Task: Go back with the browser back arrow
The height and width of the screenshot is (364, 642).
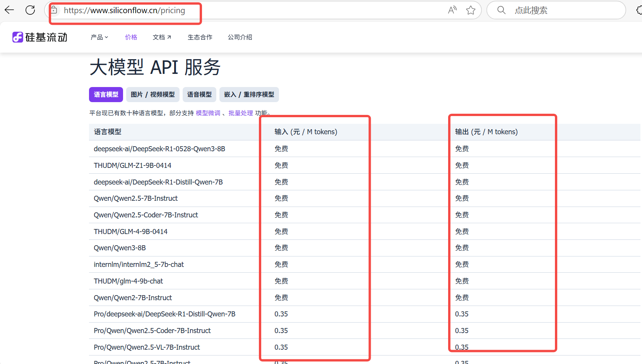Action: (x=9, y=10)
